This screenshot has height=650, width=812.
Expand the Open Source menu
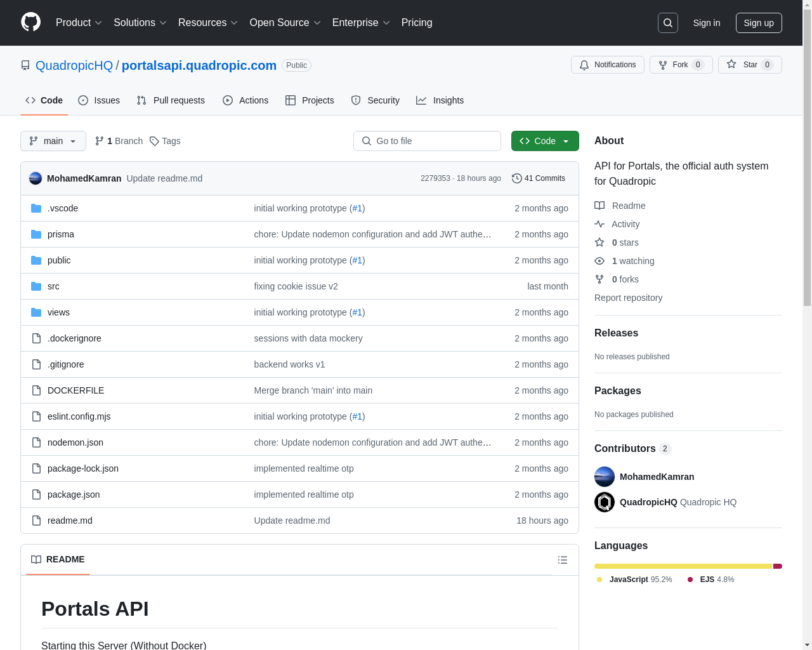pyautogui.click(x=285, y=23)
